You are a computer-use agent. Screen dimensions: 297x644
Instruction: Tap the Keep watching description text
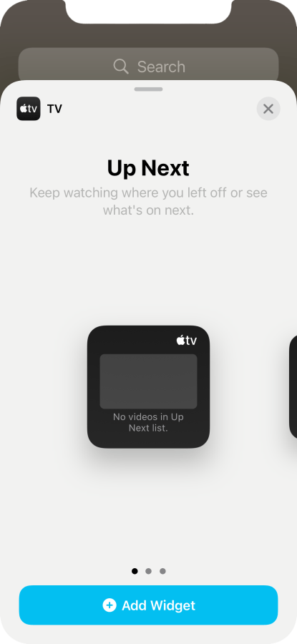[148, 201]
